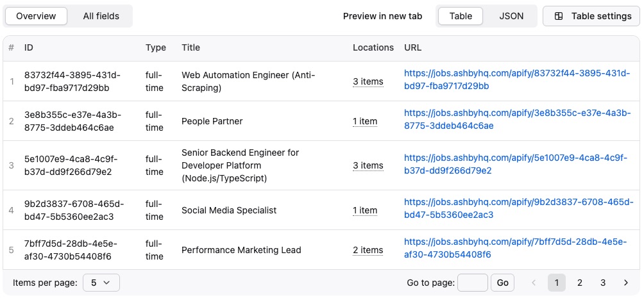Select page 1 in the pagination
The width and height of the screenshot is (644, 298).
pos(556,283)
